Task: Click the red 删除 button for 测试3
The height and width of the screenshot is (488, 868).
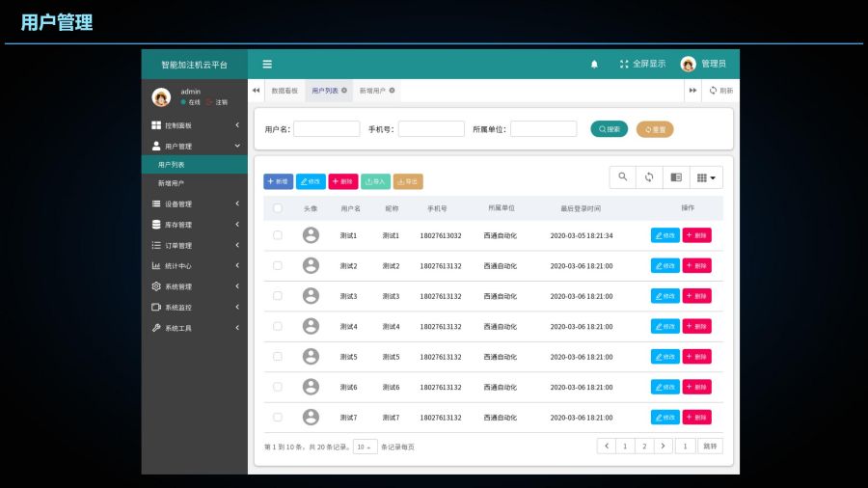Action: 696,296
